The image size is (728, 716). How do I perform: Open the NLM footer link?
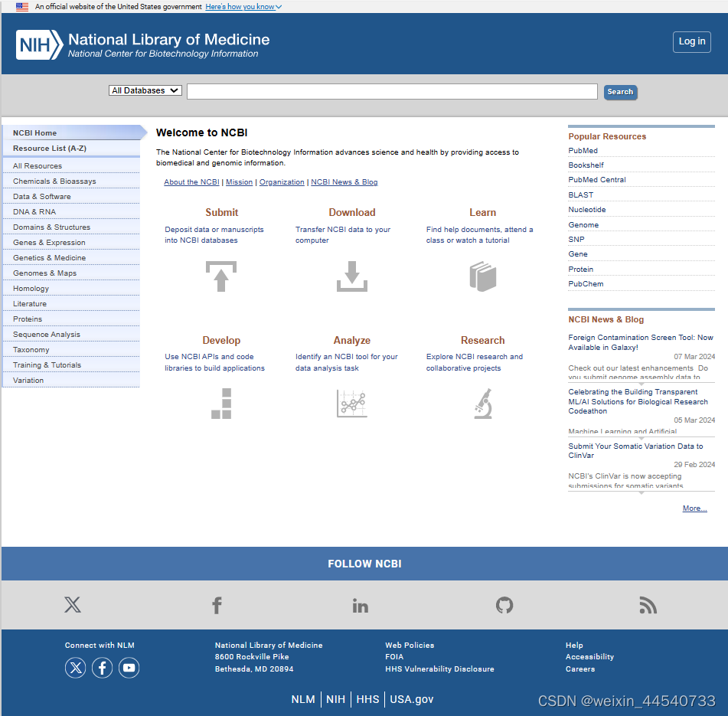tap(302, 699)
